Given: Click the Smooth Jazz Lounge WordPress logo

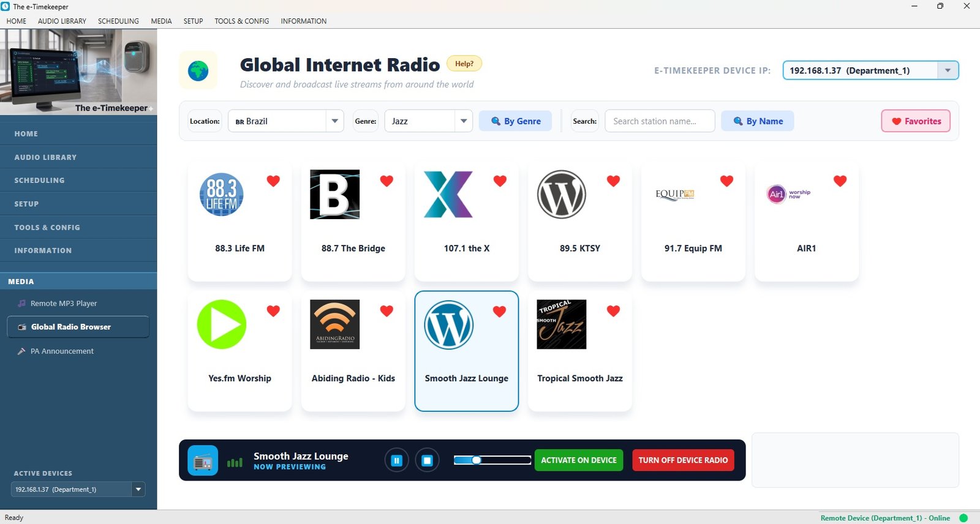Looking at the screenshot, I should click(448, 324).
